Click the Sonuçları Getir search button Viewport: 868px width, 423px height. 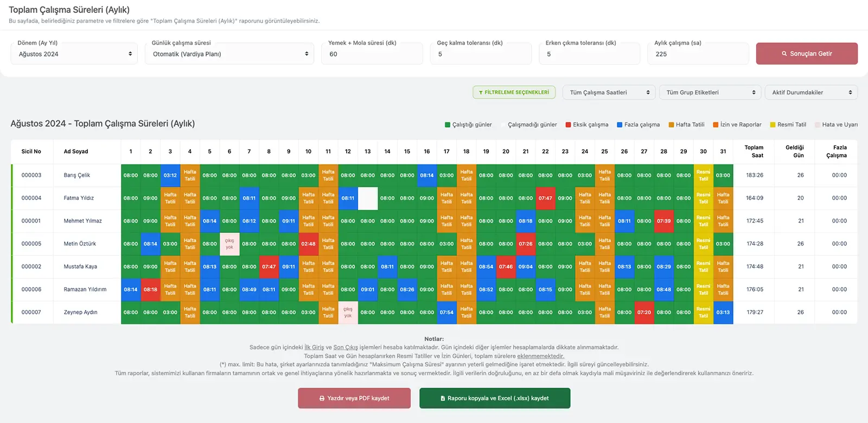pos(806,54)
